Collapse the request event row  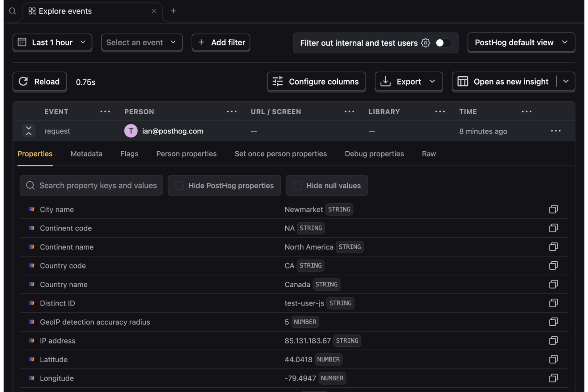tap(29, 131)
